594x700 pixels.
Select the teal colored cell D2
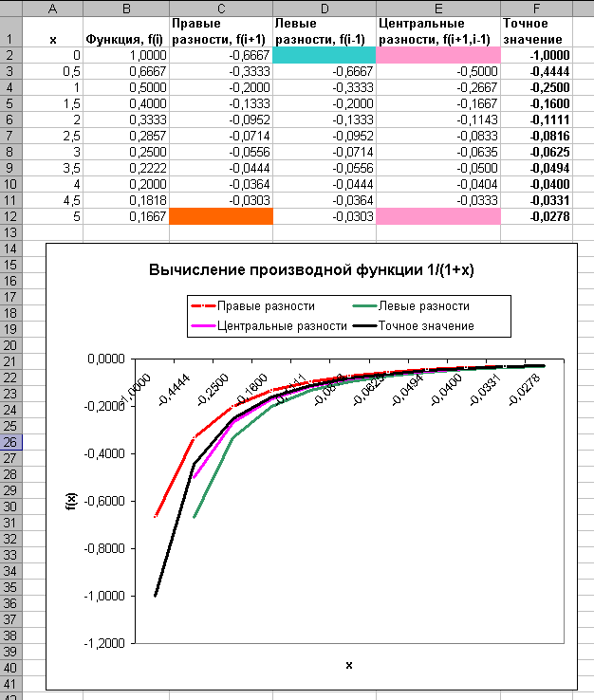(x=325, y=55)
